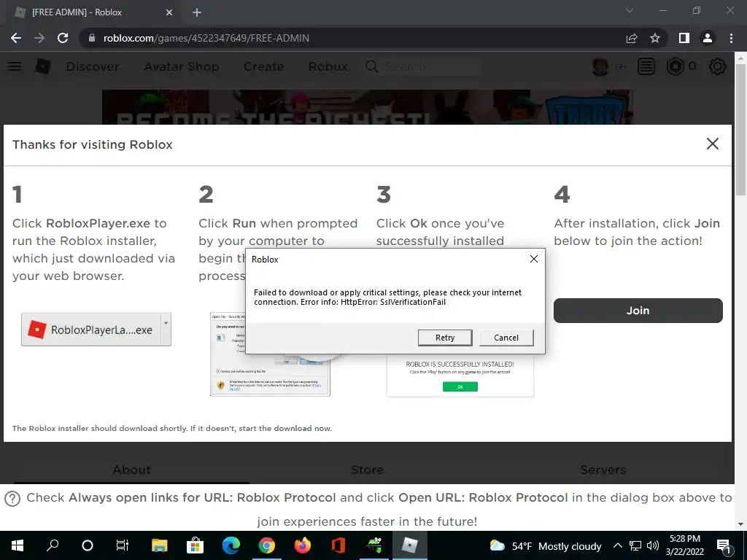The image size is (747, 560).
Task: Click the network tray icon
Action: [635, 545]
